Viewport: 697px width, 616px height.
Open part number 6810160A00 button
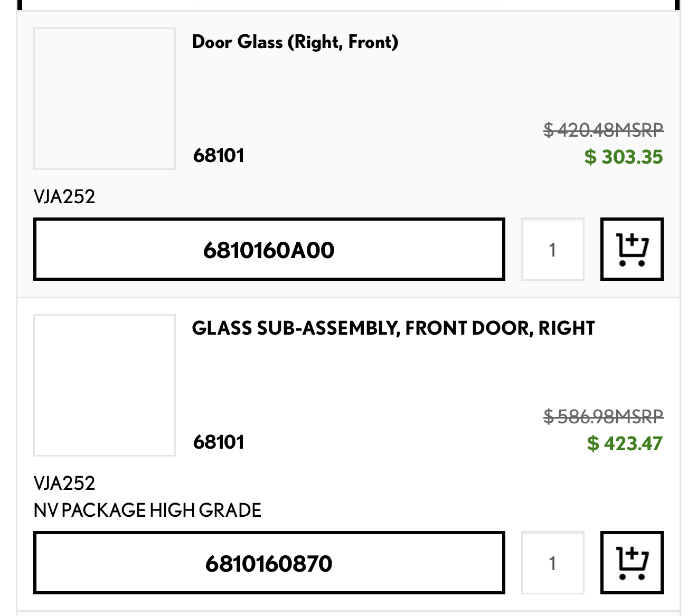(x=269, y=249)
